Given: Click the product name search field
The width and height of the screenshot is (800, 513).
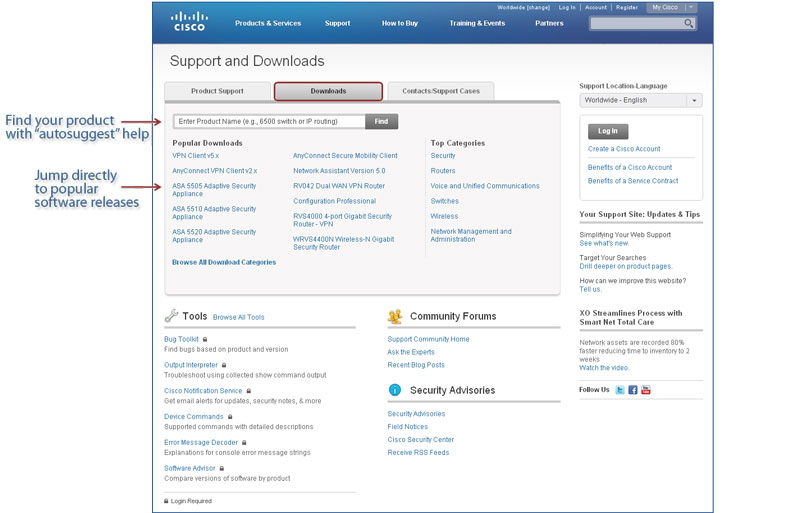Looking at the screenshot, I should [x=269, y=121].
